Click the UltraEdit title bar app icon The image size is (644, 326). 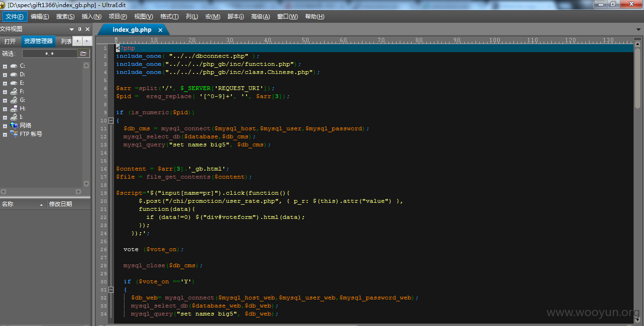pos(3,4)
